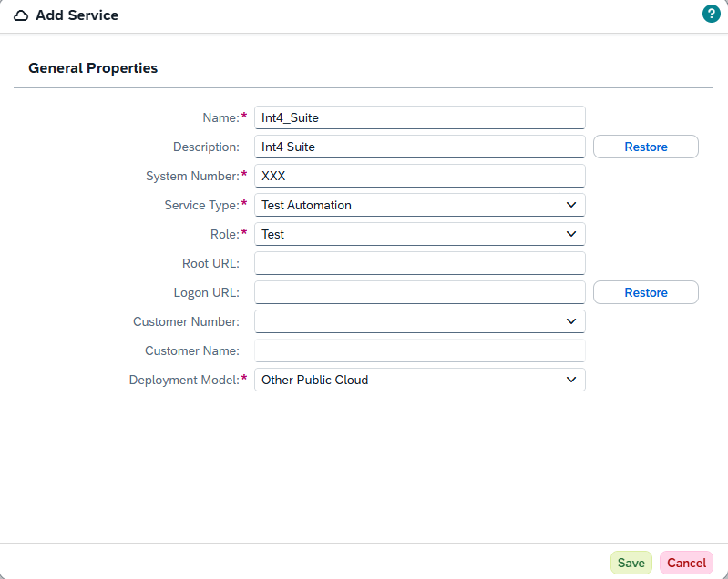
Task: Click the cloud icon beside Add Service
Action: point(20,15)
